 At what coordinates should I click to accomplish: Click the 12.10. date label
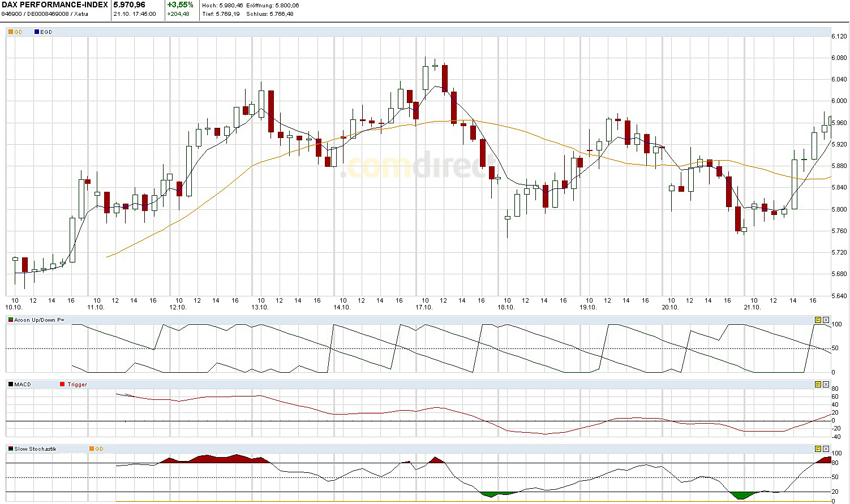point(178,308)
